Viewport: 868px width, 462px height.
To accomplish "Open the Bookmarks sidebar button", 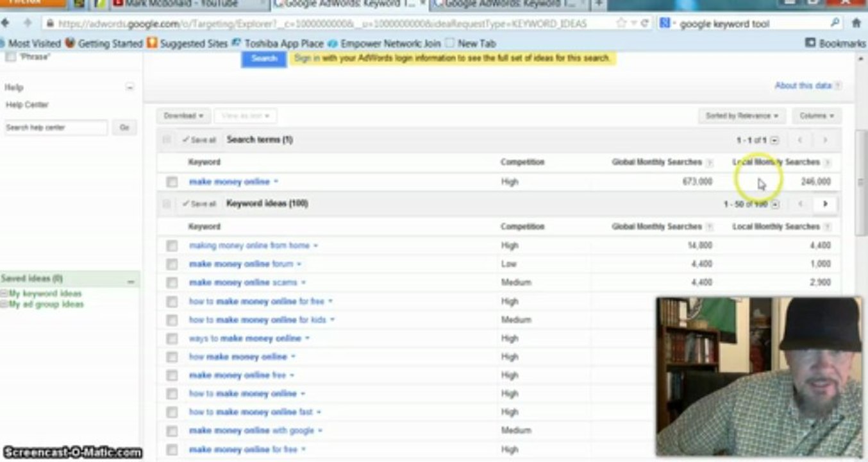I will 835,44.
